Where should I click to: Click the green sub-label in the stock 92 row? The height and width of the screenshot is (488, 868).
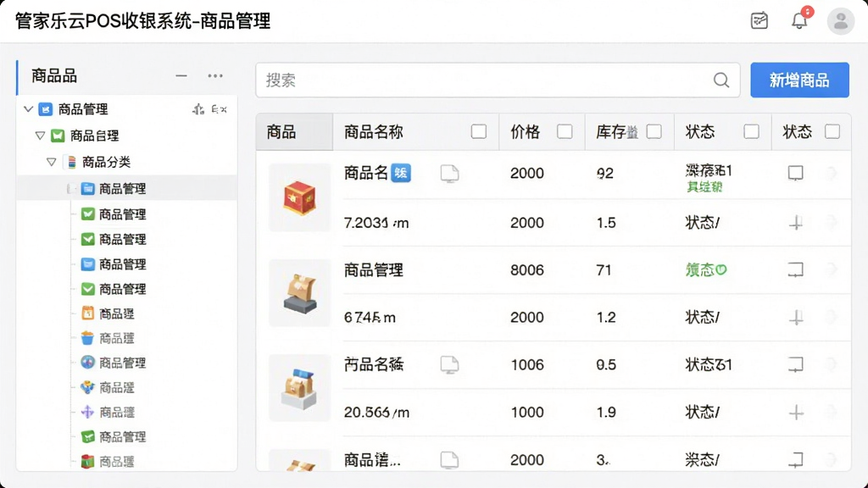coord(704,187)
